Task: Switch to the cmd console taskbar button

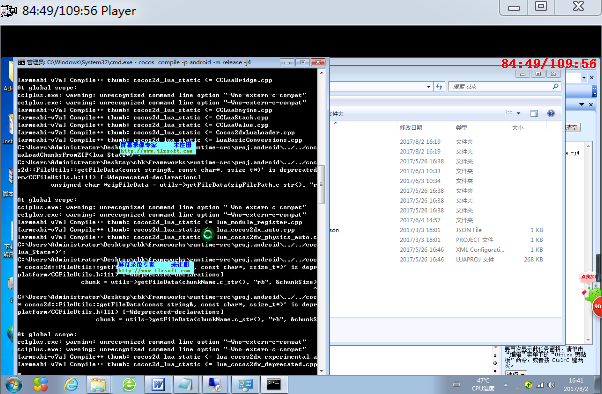Action: [x=274, y=384]
